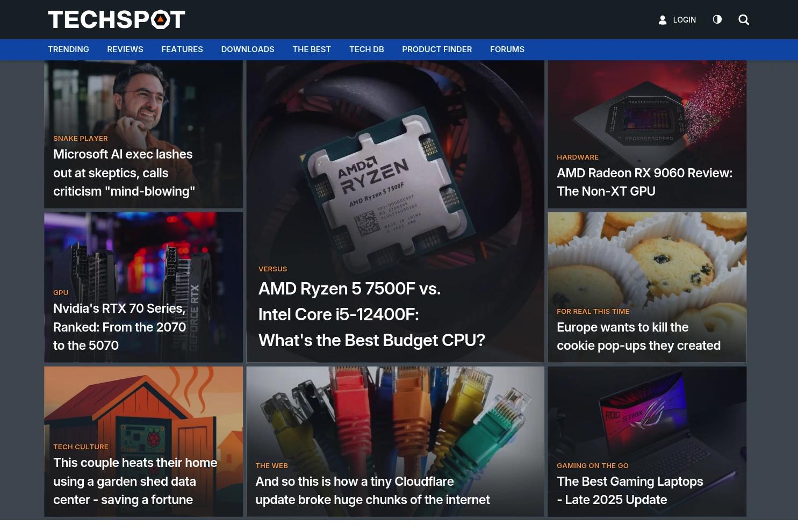Open the AMD Radeon RX 9060 Review
Image resolution: width=798 pixels, height=532 pixels.
(x=645, y=182)
